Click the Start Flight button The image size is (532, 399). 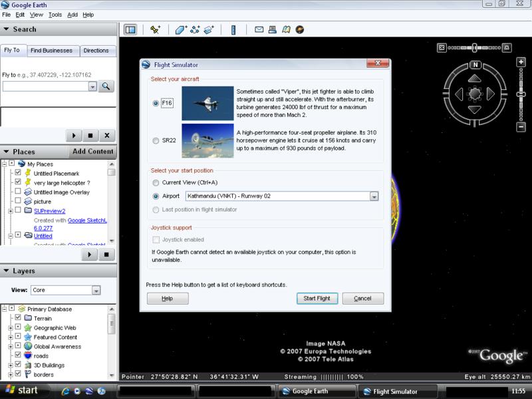[x=317, y=299]
